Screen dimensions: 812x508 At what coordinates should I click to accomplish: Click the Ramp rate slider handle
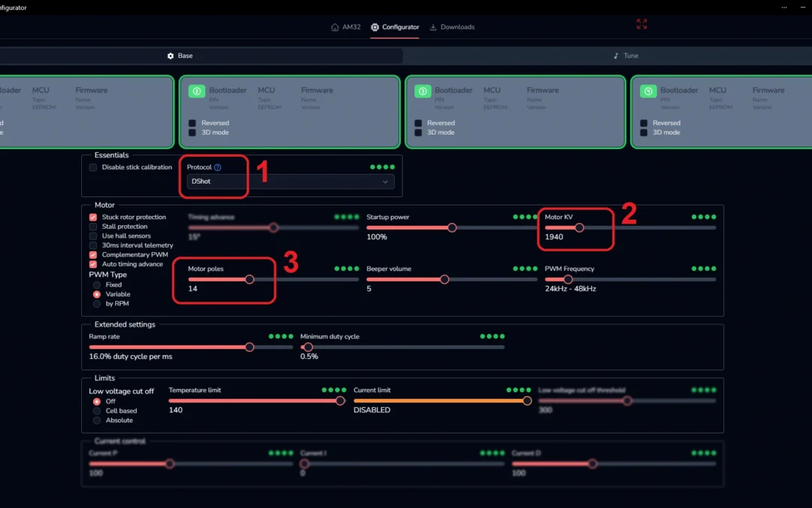(x=250, y=347)
